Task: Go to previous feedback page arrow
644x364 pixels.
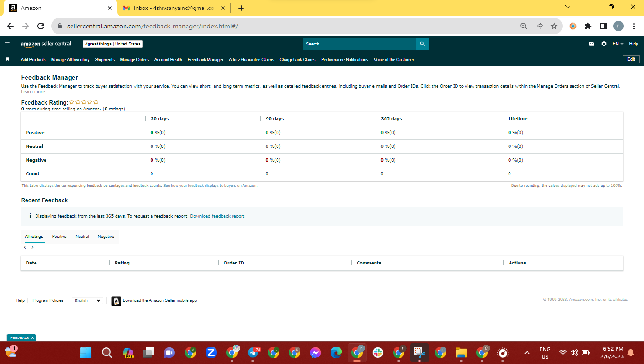Action: [25, 247]
